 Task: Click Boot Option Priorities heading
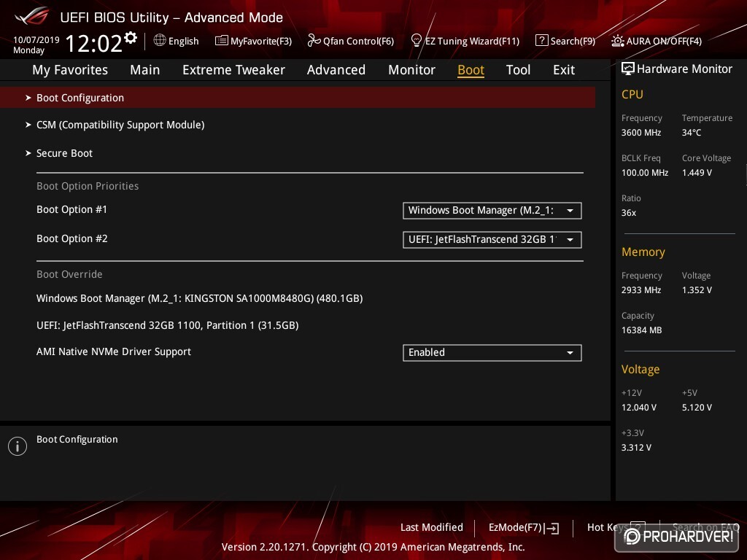pos(88,186)
